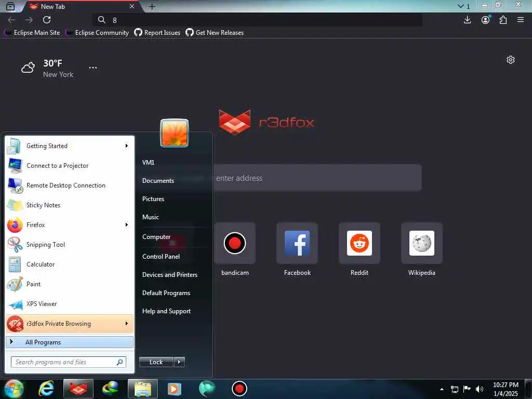Image resolution: width=532 pixels, height=399 pixels.
Task: Open Getting Started in Start menu
Action: (70, 146)
